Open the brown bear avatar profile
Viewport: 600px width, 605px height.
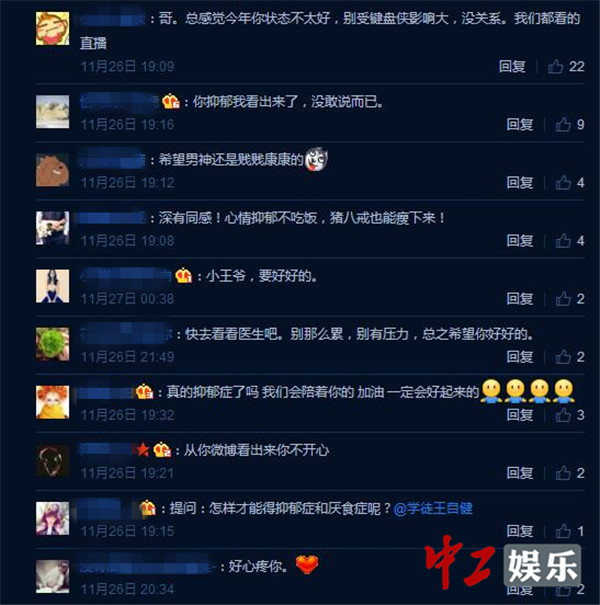(x=52, y=170)
